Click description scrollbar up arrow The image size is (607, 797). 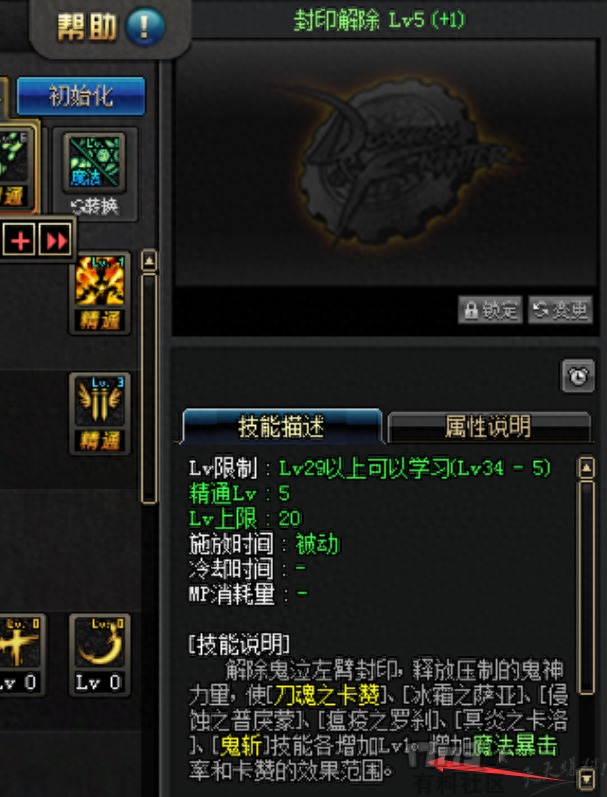pyautogui.click(x=586, y=467)
